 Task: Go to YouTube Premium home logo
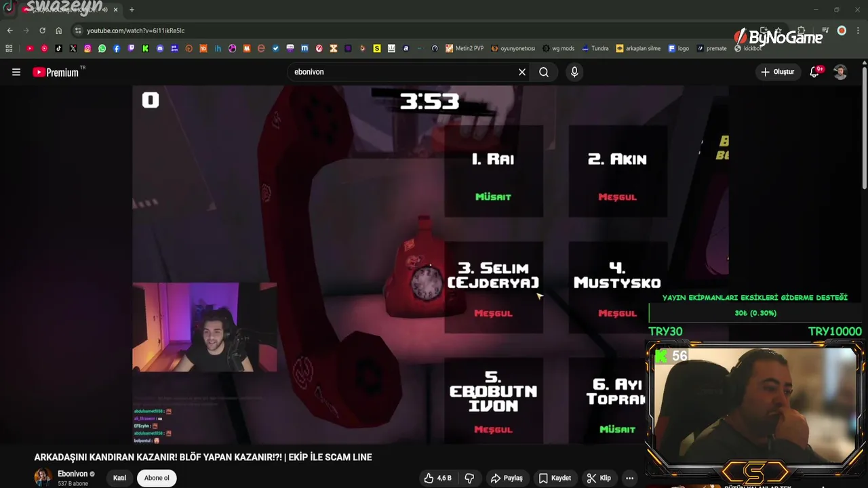[x=56, y=72]
